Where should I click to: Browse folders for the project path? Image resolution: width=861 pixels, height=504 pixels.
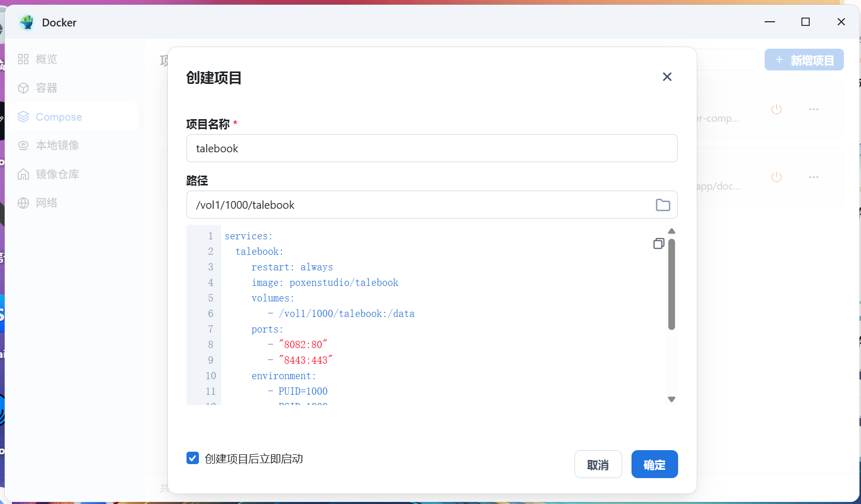click(663, 205)
